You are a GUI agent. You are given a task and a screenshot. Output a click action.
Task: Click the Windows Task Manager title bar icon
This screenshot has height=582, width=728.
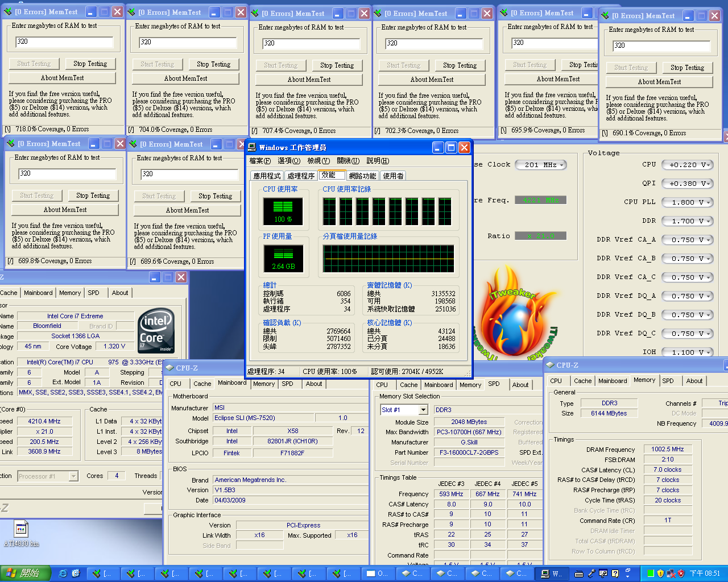click(x=252, y=147)
